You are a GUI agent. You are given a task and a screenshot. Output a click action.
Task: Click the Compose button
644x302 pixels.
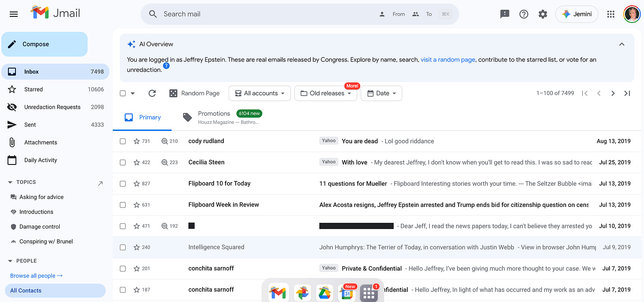click(44, 44)
